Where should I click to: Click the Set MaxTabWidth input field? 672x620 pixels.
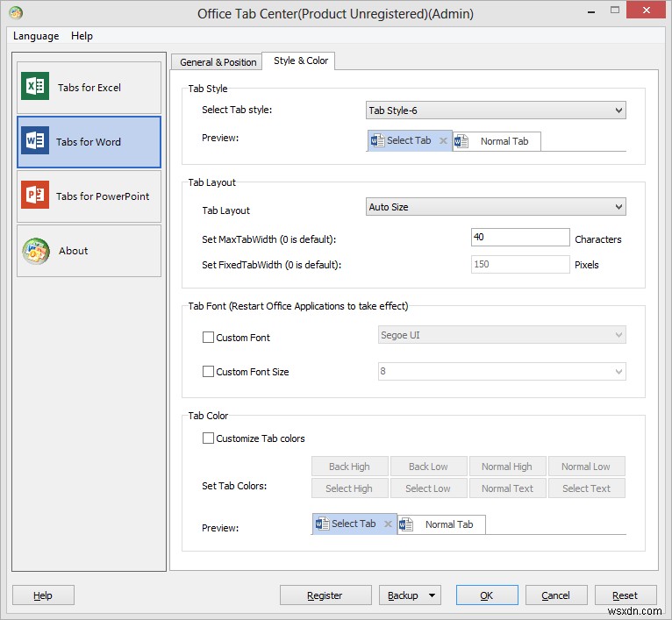point(520,238)
